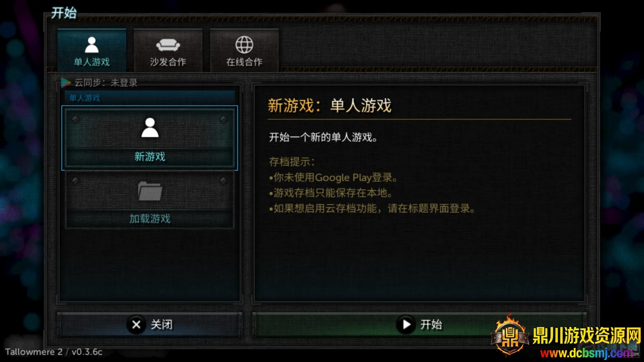This screenshot has height=362, width=644.
Task: Click the 新游戏：单人游戏 heading
Action: click(x=330, y=106)
